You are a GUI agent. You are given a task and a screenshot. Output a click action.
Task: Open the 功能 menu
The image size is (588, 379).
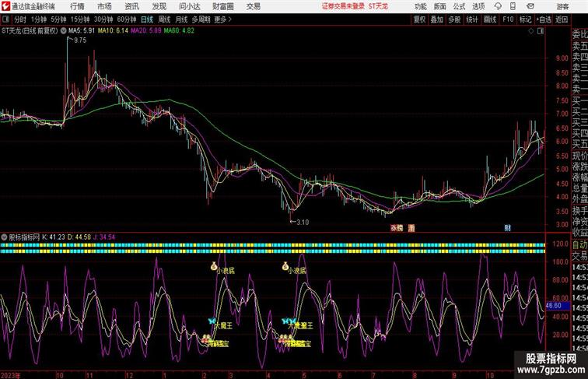tap(421, 6)
